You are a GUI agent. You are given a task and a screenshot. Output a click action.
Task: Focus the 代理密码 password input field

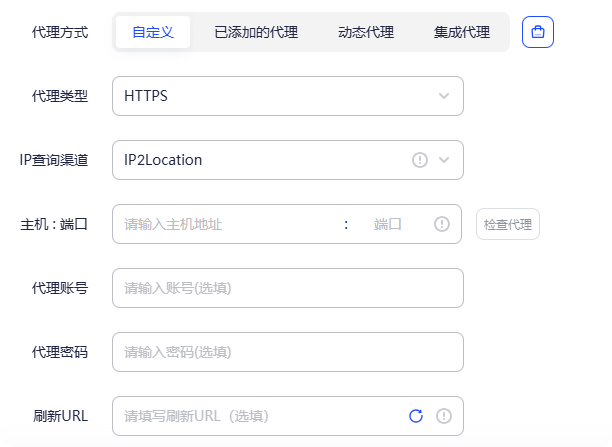pyautogui.click(x=288, y=352)
